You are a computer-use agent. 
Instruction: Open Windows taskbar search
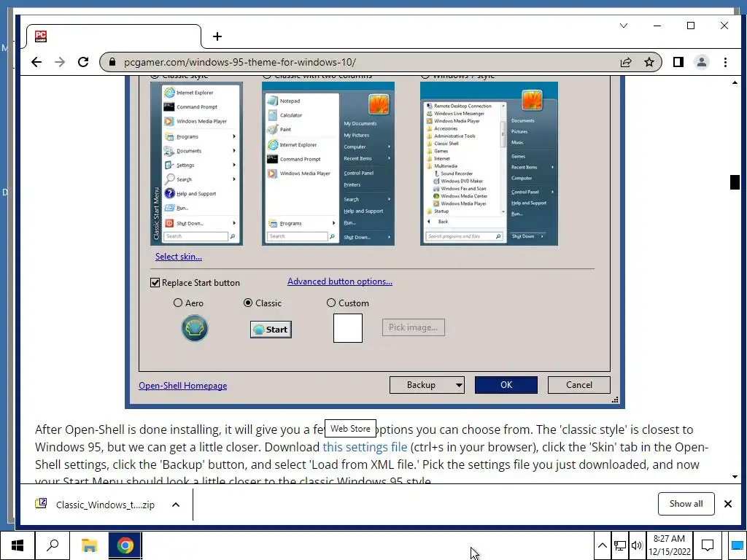click(53, 545)
